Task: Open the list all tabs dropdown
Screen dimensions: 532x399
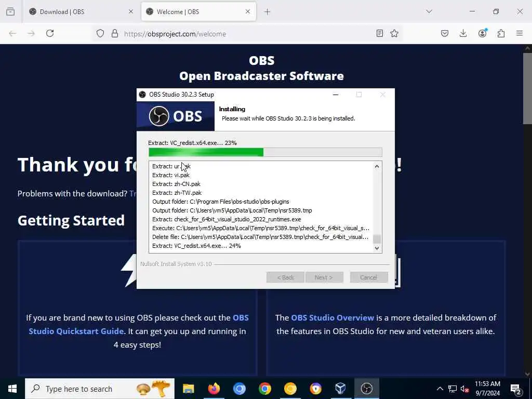Action: pyautogui.click(x=429, y=11)
